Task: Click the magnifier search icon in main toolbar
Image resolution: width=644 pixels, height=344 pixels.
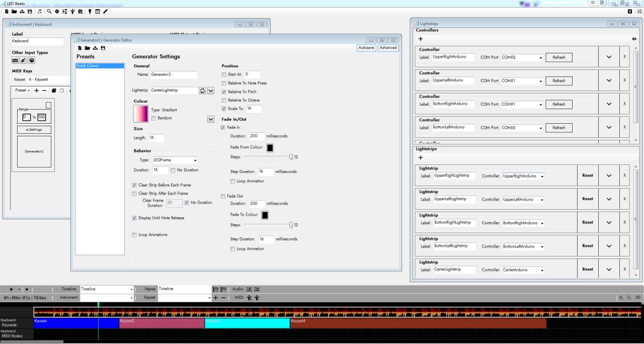Action: pyautogui.click(x=49, y=11)
